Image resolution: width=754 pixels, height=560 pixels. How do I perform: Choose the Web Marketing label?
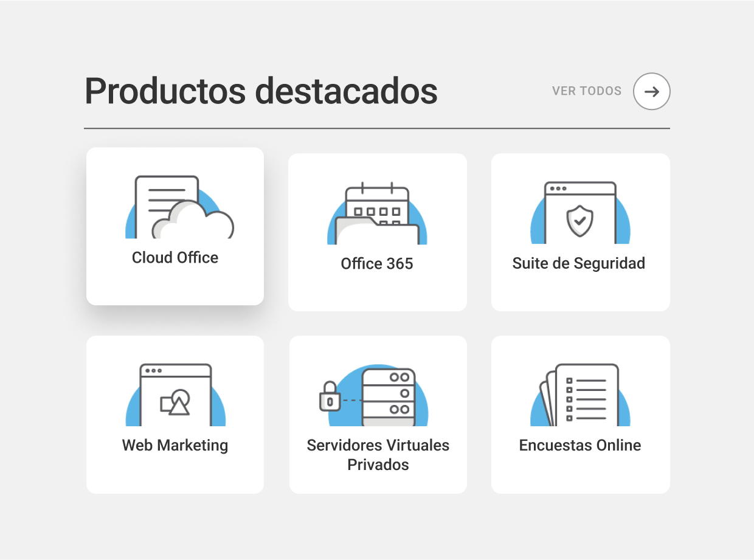coord(175,446)
